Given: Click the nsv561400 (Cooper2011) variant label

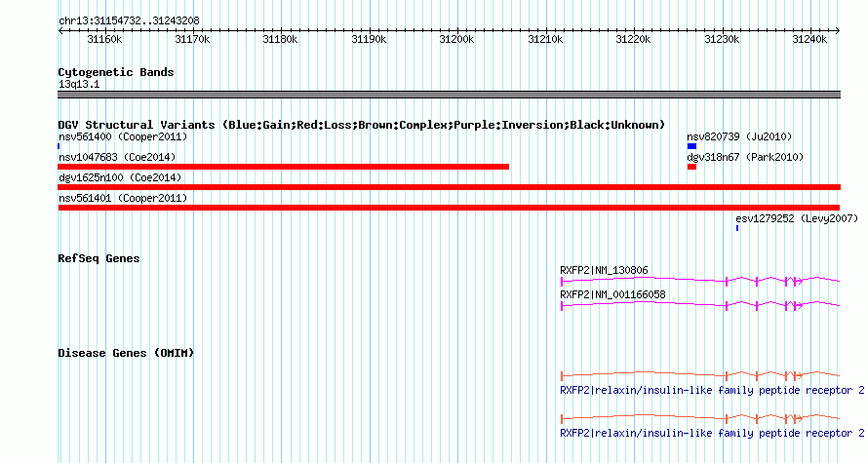Looking at the screenshot, I should click(x=123, y=136).
